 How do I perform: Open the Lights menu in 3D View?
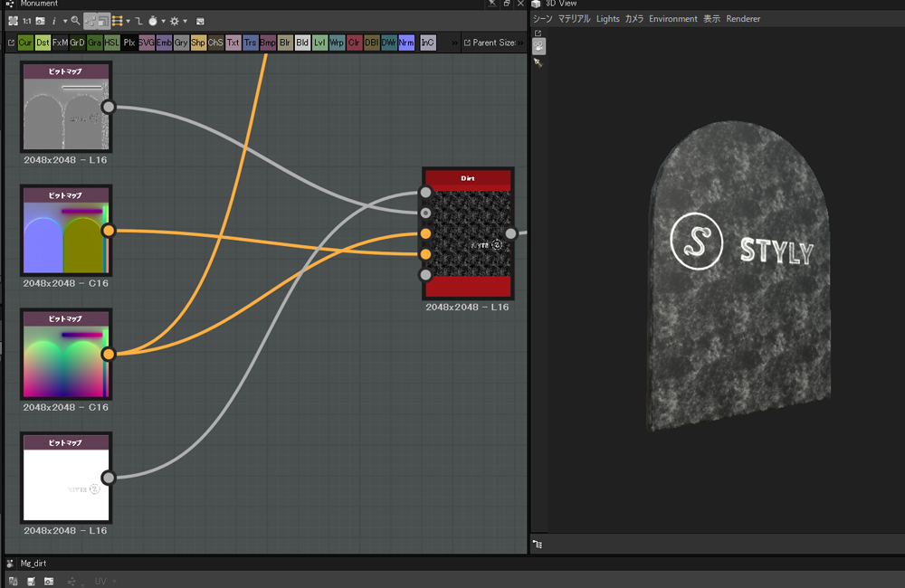608,19
